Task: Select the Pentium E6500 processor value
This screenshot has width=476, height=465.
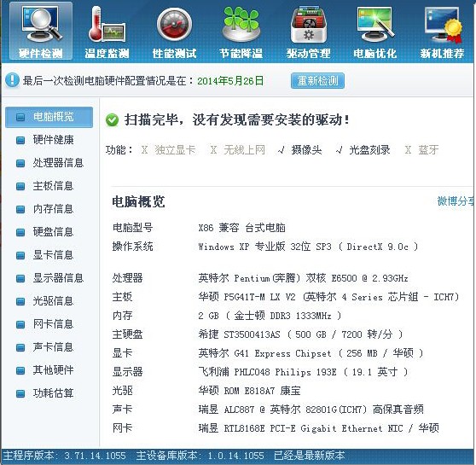Action: click(x=304, y=277)
